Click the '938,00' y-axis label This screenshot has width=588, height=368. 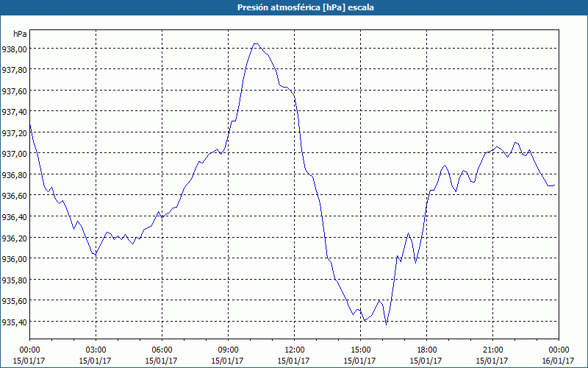coord(13,49)
